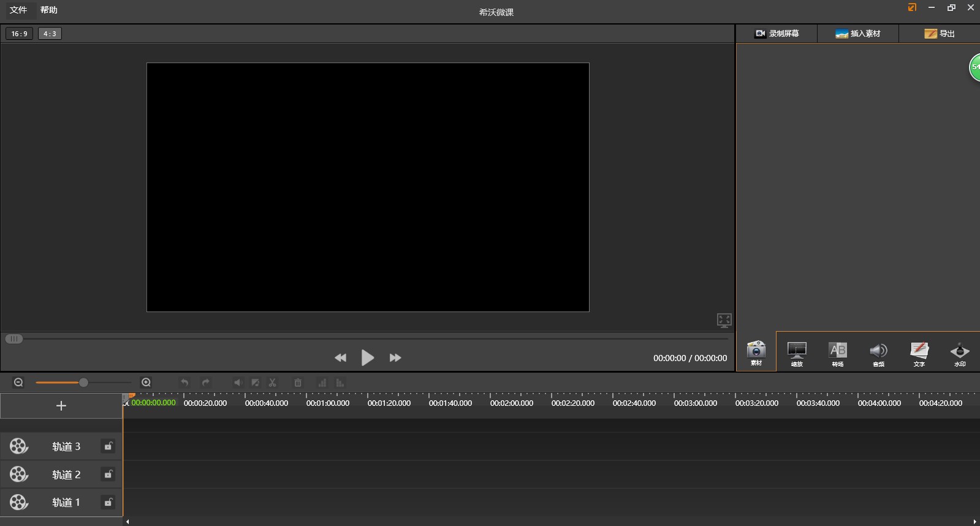Toggle fullscreen preview icon
This screenshot has width=980, height=526.
click(724, 320)
